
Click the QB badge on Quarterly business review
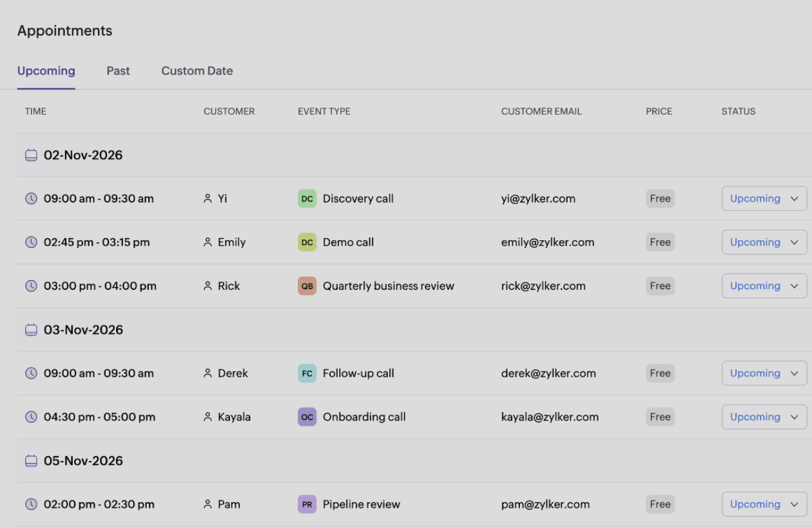pos(307,285)
